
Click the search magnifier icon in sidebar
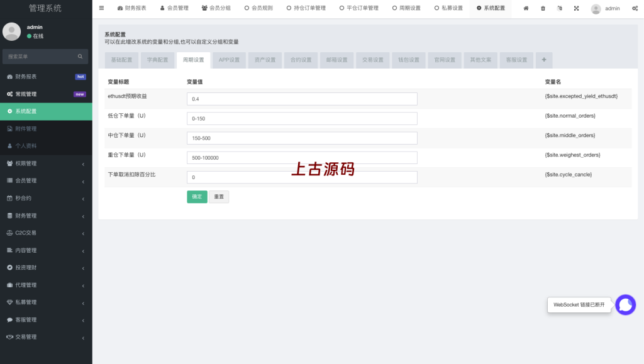[x=80, y=56]
